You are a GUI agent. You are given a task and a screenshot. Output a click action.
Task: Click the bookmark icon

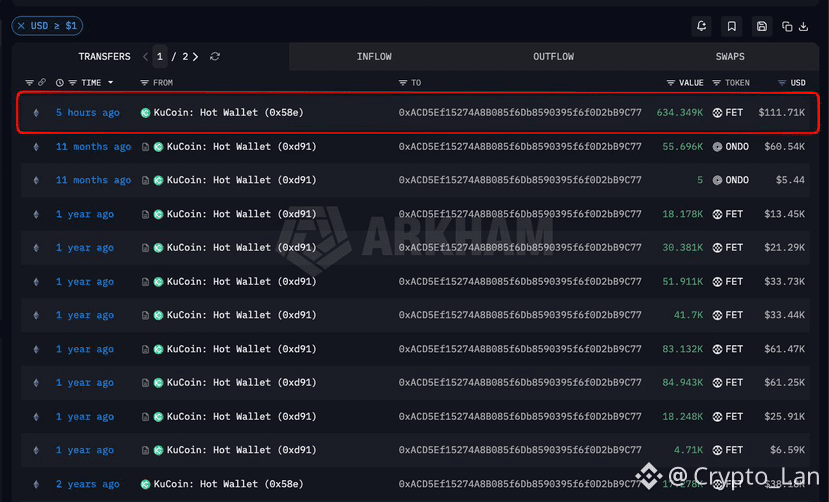coord(732,26)
